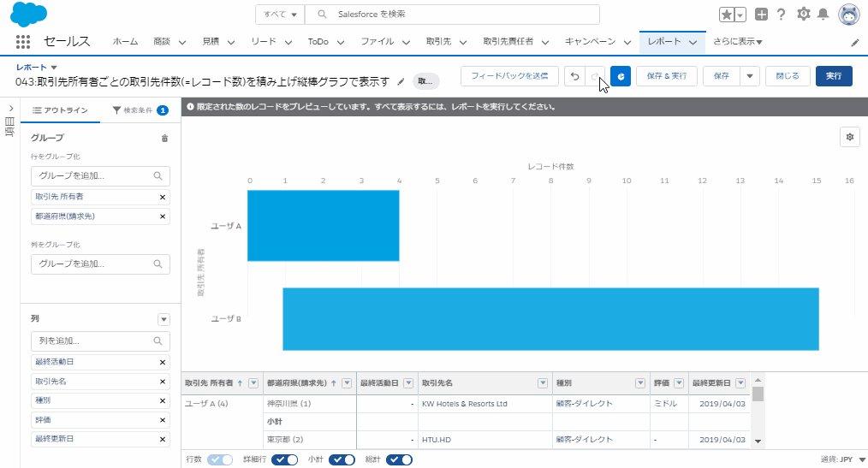The image size is (868, 468).
Task: Delete groups with trash icon
Action: pyautogui.click(x=164, y=139)
